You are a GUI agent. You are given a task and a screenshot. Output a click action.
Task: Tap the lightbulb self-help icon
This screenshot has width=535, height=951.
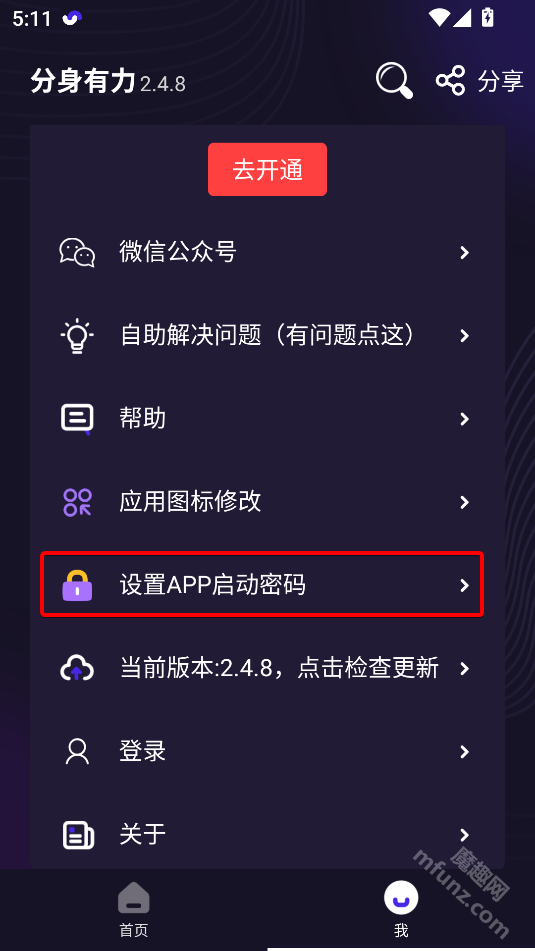coord(77,335)
